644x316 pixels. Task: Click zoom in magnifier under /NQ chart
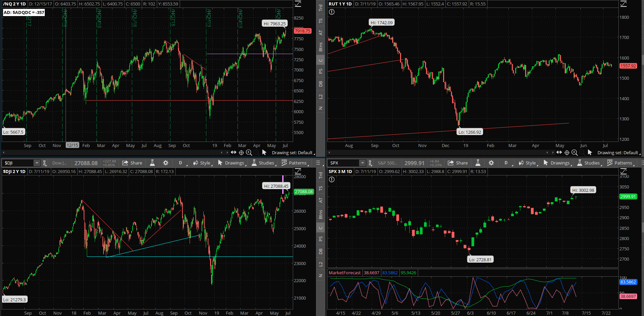point(249,153)
